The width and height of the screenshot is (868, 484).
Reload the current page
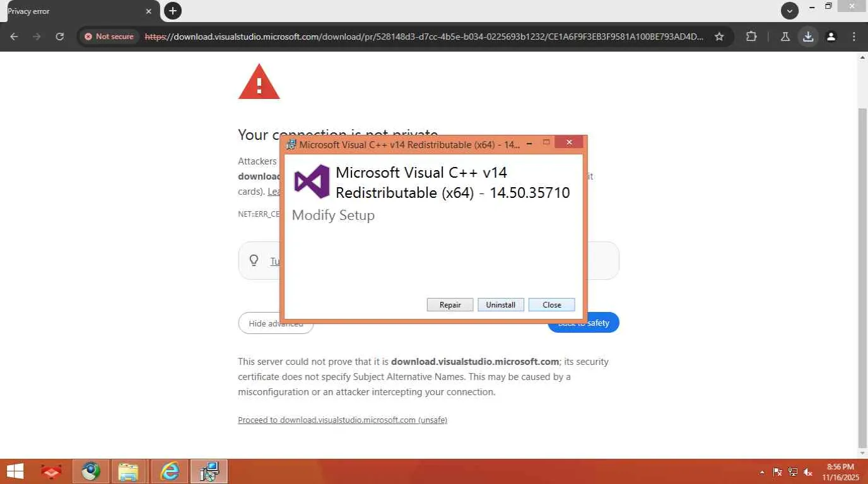(60, 37)
